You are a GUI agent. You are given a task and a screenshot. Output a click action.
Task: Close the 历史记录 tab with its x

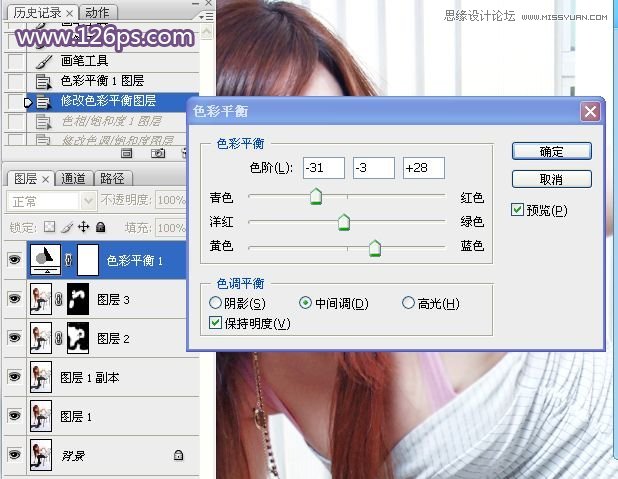(69, 13)
